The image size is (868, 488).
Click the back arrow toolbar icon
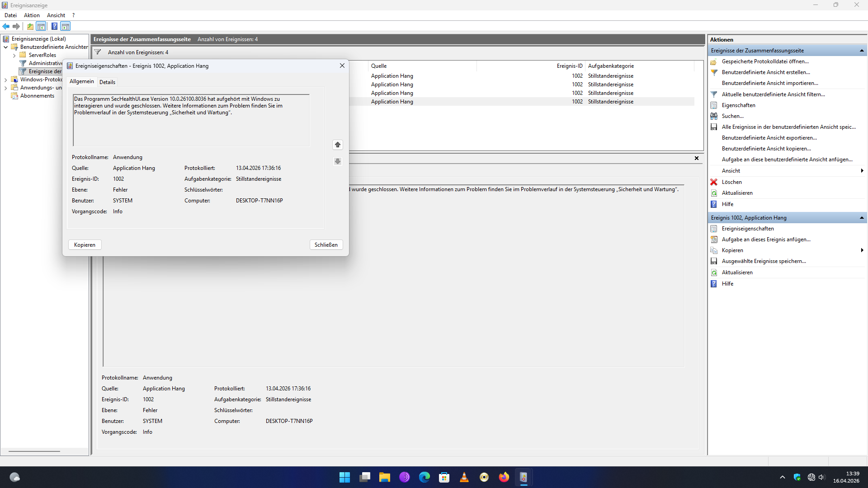[x=6, y=26]
